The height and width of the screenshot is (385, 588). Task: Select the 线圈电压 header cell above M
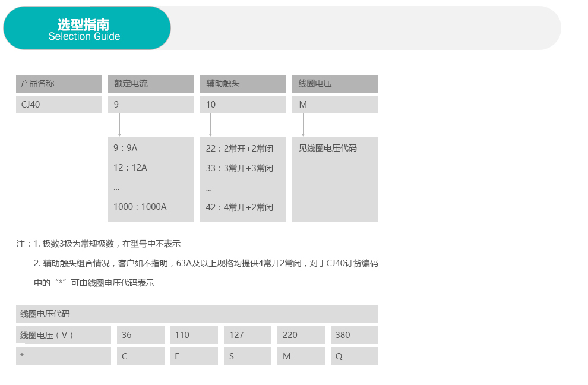point(335,83)
